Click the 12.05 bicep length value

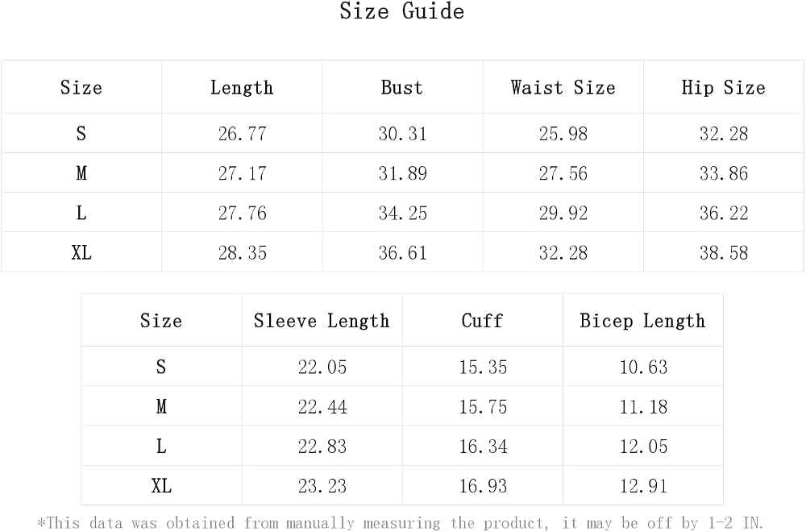643,447
